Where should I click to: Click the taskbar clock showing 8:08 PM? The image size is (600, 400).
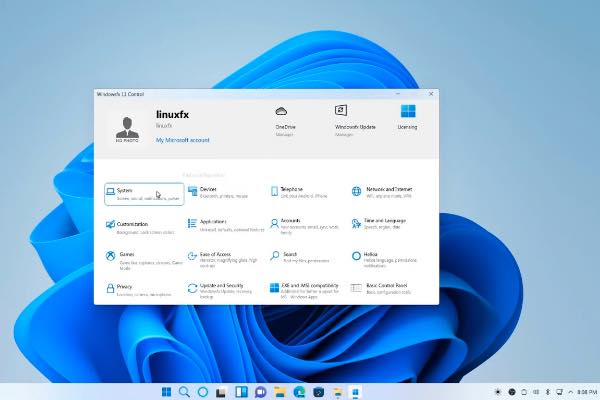(x=587, y=392)
